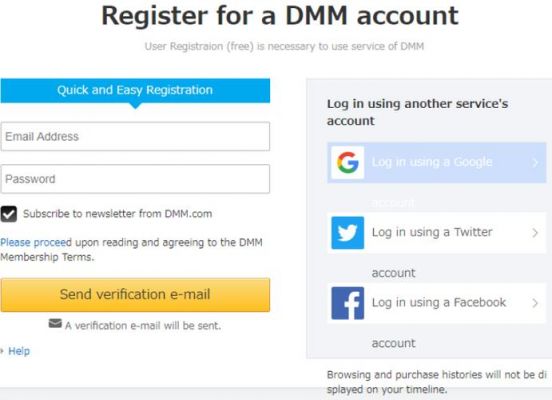Click the Google logo icon
Viewport: 552px width, 400px height.
[347, 162]
